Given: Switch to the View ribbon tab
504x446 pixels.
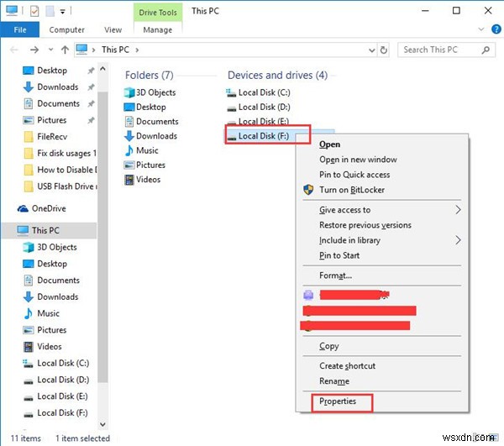Looking at the screenshot, I should click(113, 30).
